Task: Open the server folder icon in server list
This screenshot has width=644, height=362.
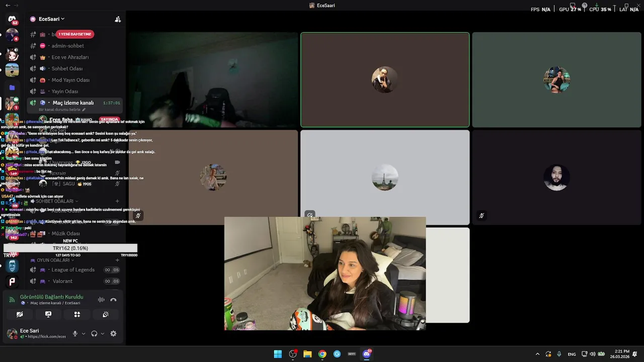Action: click(x=12, y=87)
